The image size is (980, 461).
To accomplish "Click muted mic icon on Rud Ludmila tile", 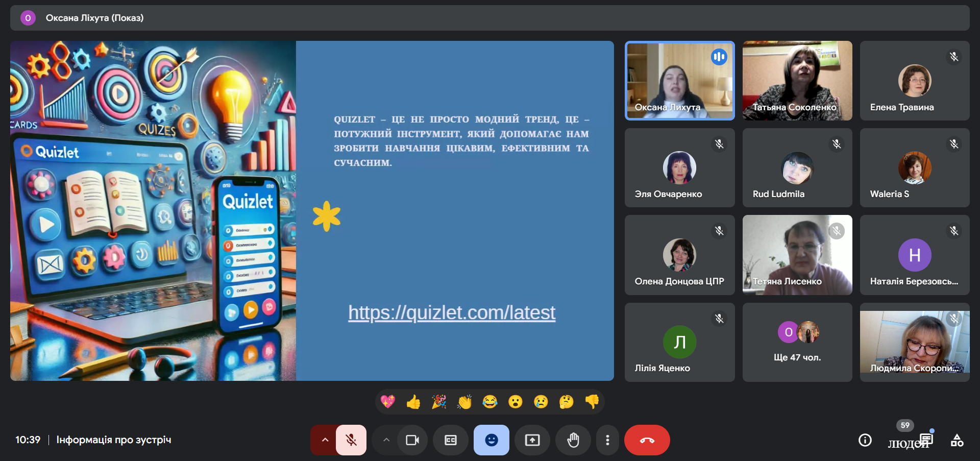I will pos(837,144).
